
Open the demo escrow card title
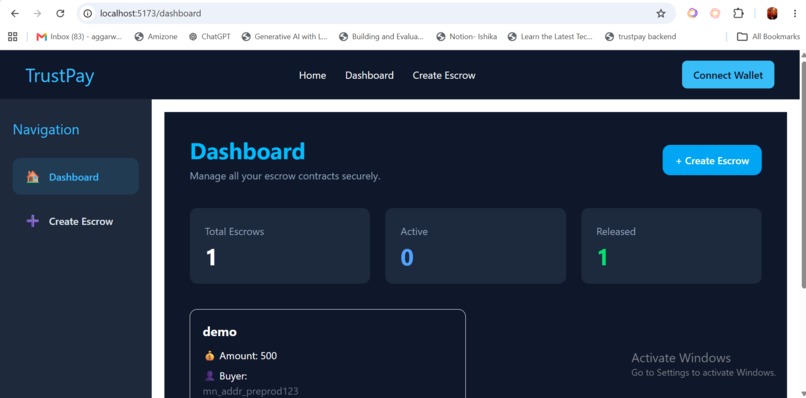219,332
